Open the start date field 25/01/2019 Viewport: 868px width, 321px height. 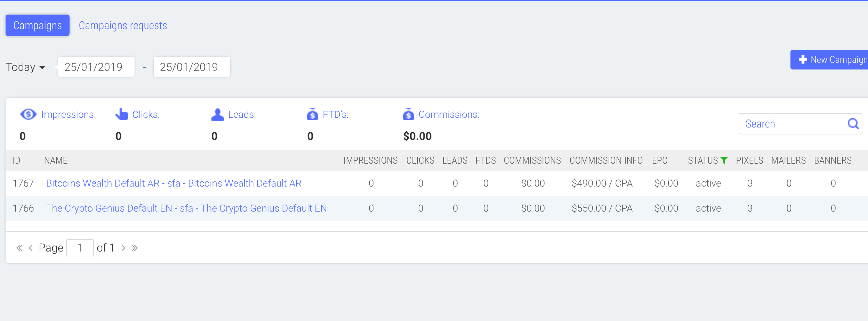(x=96, y=67)
